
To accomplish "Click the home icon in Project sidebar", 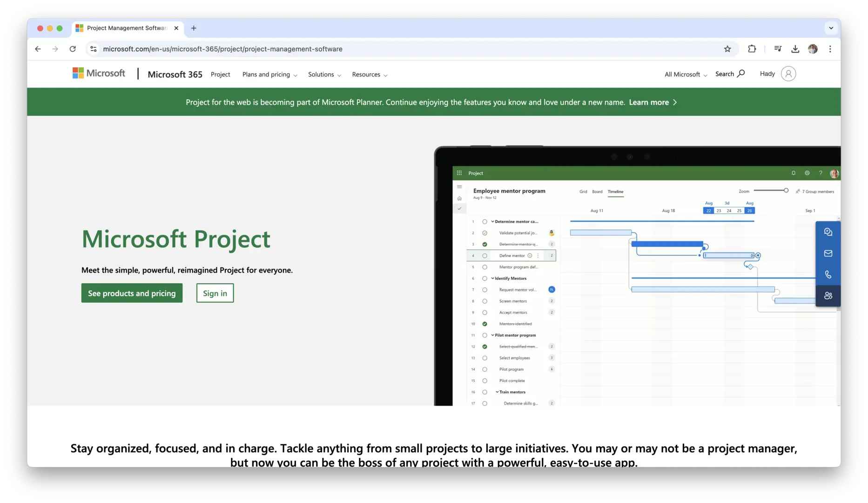I will pos(459,198).
